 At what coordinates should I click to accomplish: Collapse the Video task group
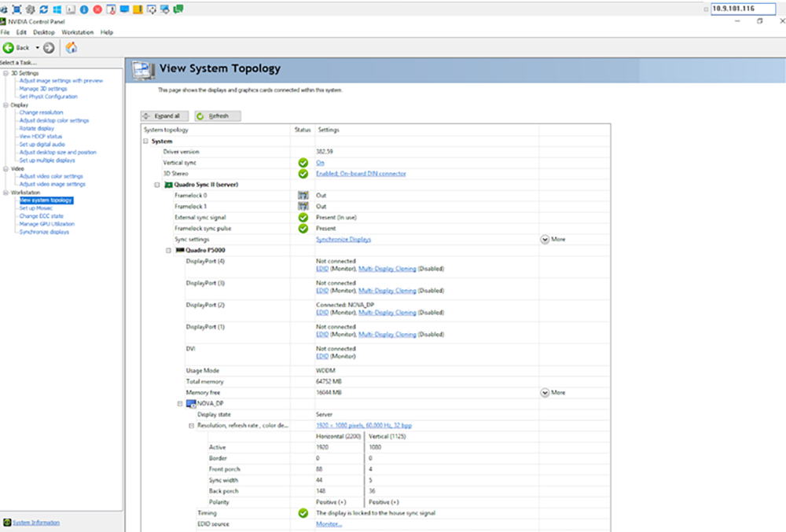[x=6, y=169]
